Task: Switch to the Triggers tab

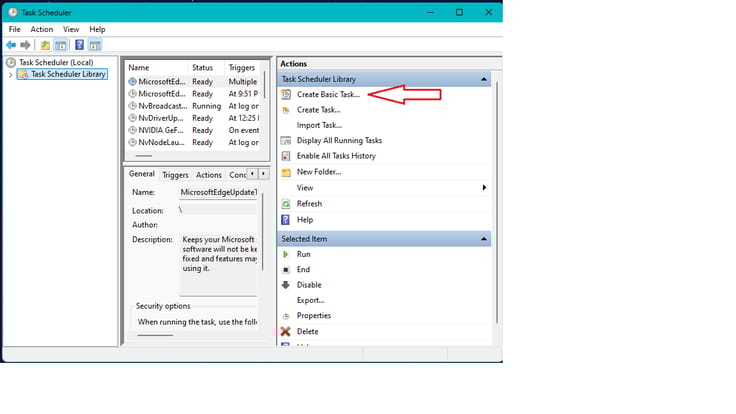Action: point(175,175)
